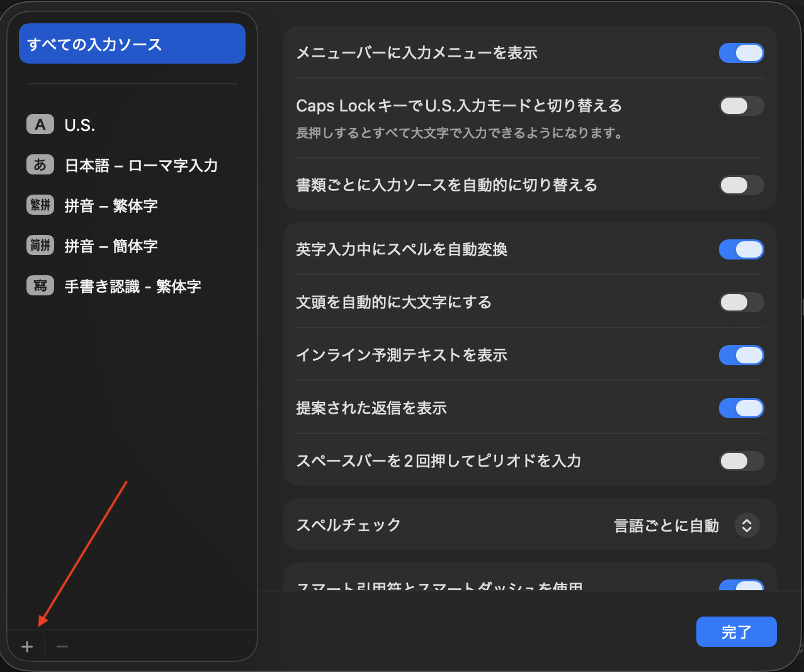804x672 pixels.
Task: Click the スペルチェック up-down chevron arrows
Action: point(747,525)
